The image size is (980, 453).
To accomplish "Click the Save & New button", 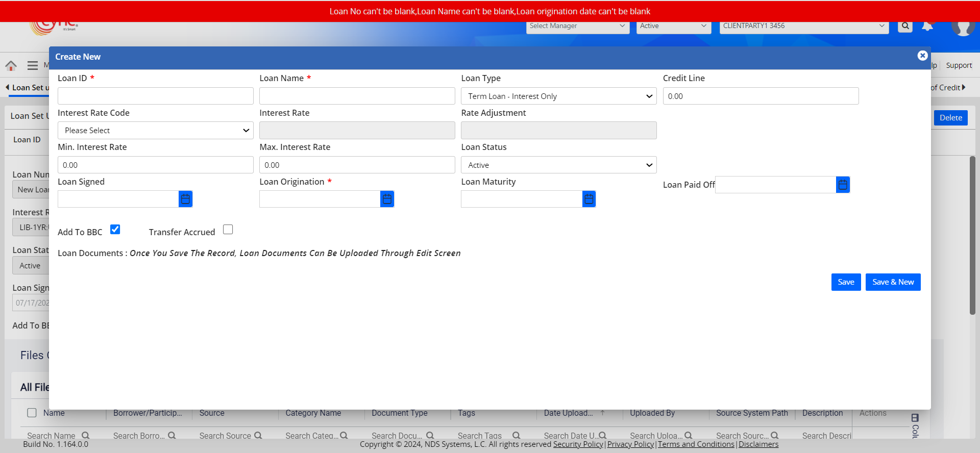I will coord(893,282).
